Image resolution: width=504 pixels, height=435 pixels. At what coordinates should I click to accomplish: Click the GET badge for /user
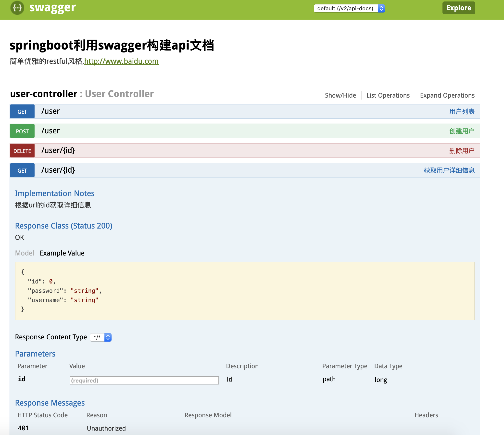(x=22, y=112)
